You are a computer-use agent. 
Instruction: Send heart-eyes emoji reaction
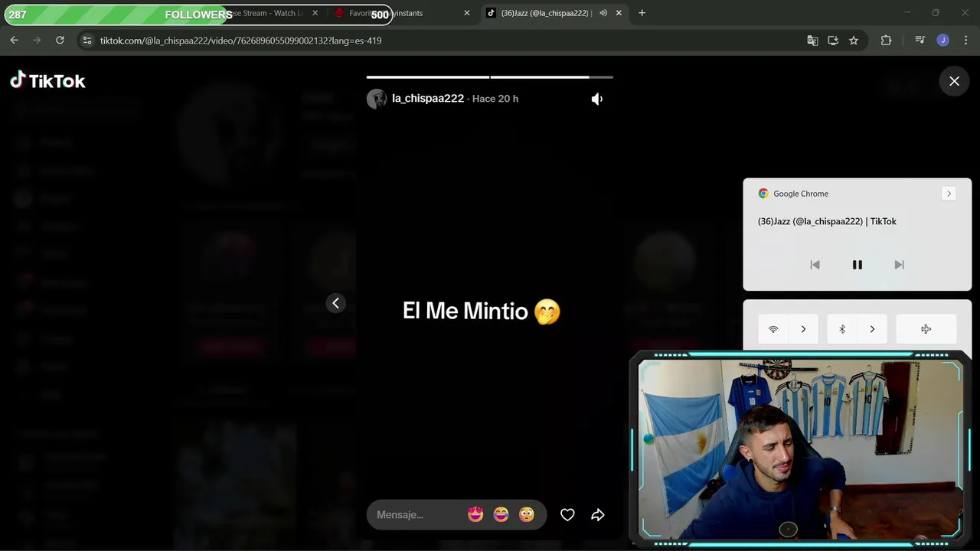tap(475, 514)
